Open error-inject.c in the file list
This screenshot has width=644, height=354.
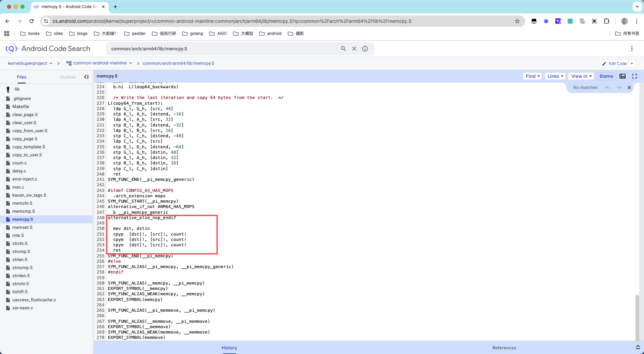(x=25, y=179)
